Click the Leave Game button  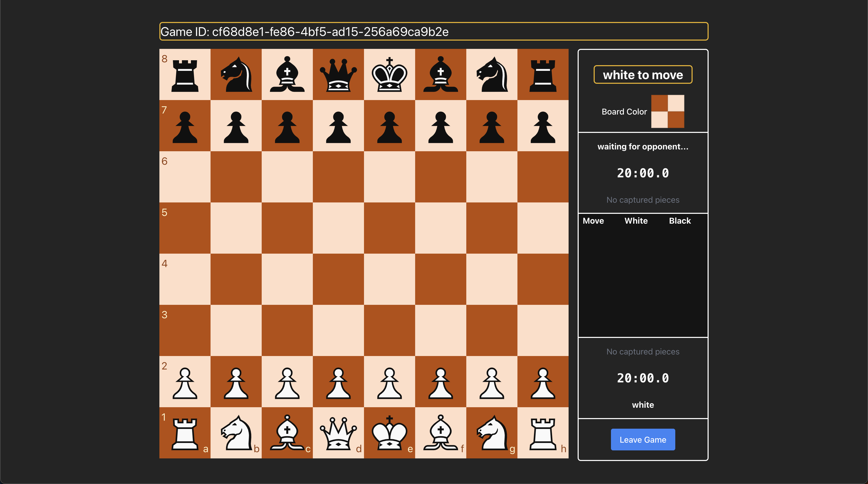coord(642,440)
